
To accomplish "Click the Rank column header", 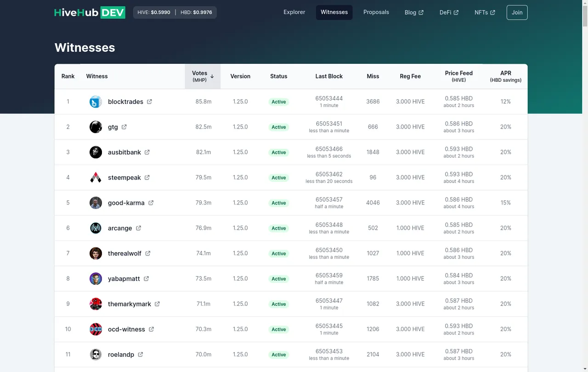I will coord(68,76).
